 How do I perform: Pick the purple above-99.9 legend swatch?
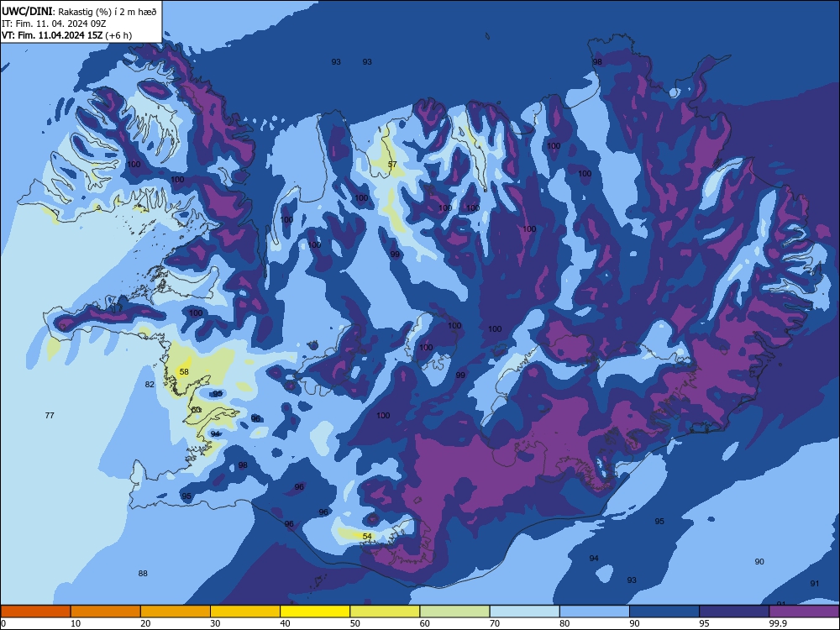804,612
